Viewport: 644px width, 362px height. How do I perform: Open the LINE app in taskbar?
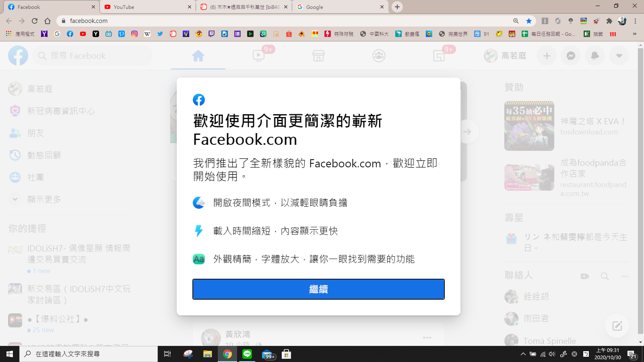pos(247,354)
